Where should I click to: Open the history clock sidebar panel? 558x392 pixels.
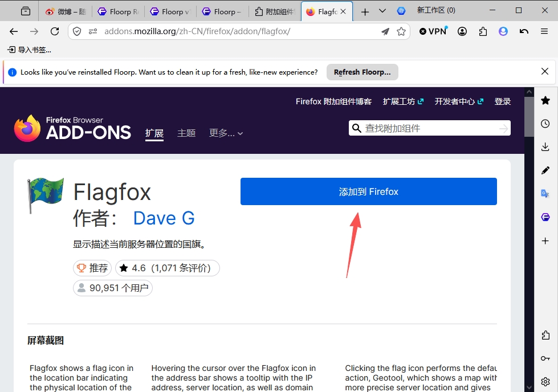click(545, 124)
